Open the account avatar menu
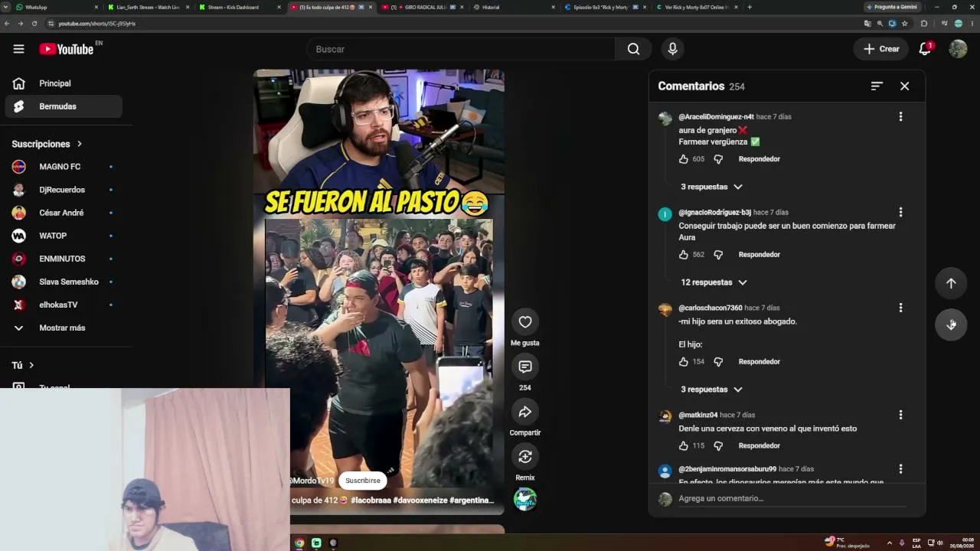This screenshot has width=980, height=551. pos(958,49)
